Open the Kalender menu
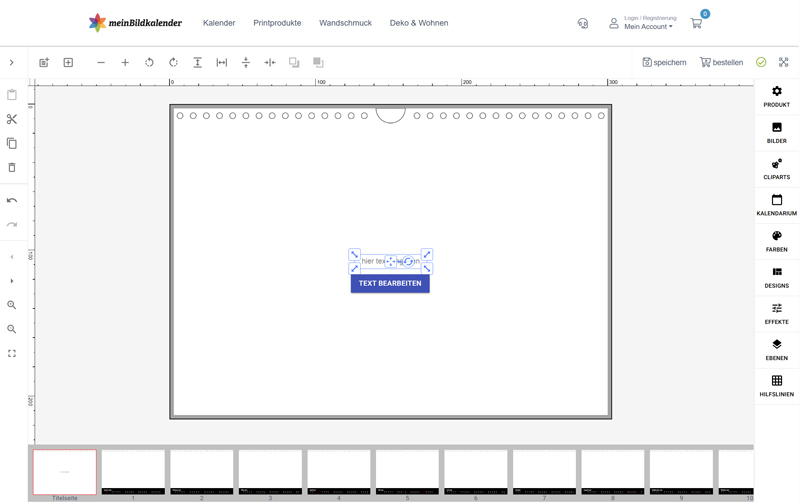This screenshot has width=800, height=502. (x=219, y=23)
